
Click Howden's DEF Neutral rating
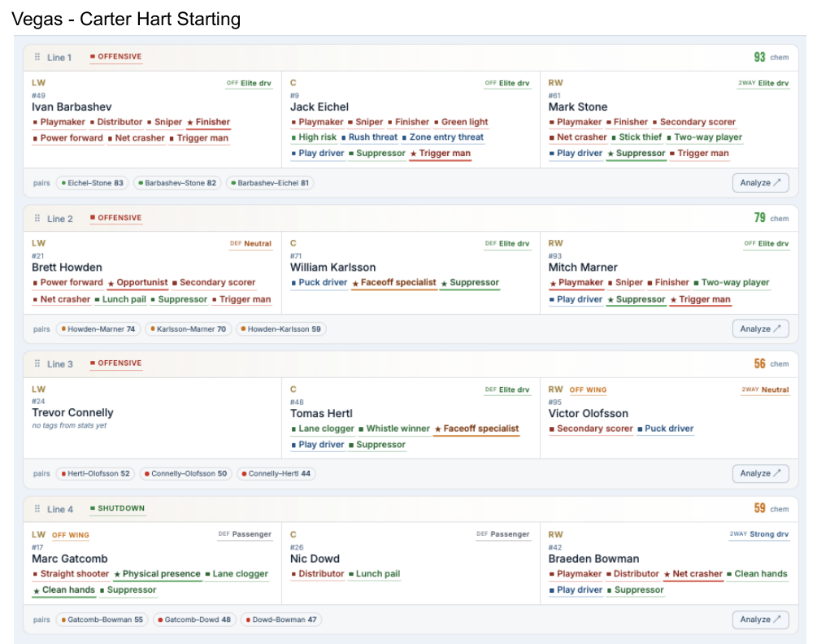[x=250, y=244]
